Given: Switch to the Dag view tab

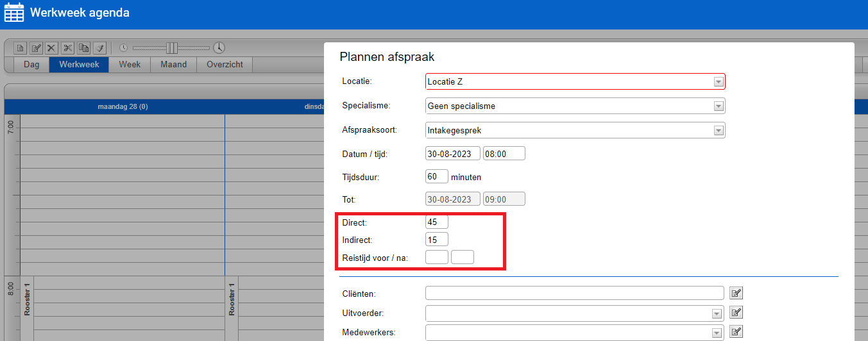Looking at the screenshot, I should pos(31,65).
